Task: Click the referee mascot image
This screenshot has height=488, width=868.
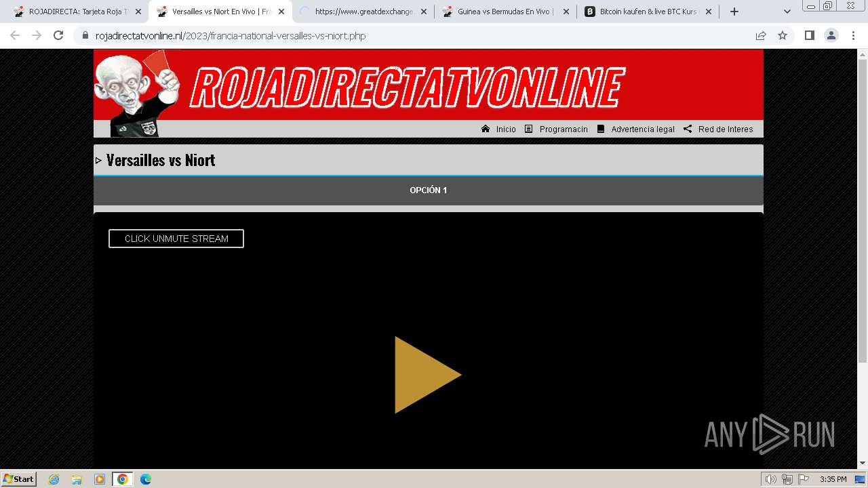Action: click(x=138, y=94)
